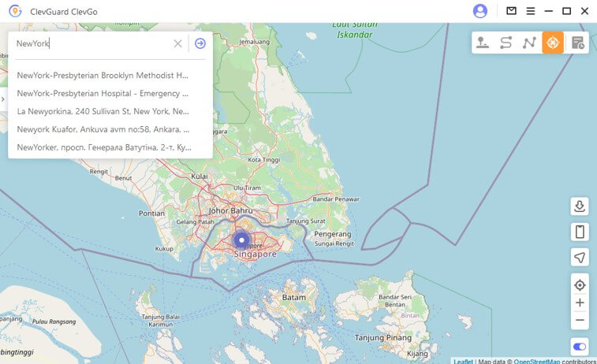597x364 pixels.
Task: Select the two-spot route mode
Action: pyautogui.click(x=506, y=43)
